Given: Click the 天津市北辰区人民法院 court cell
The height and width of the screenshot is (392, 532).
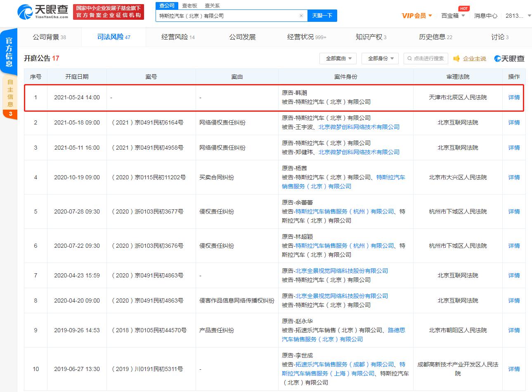Looking at the screenshot, I should (458, 98).
